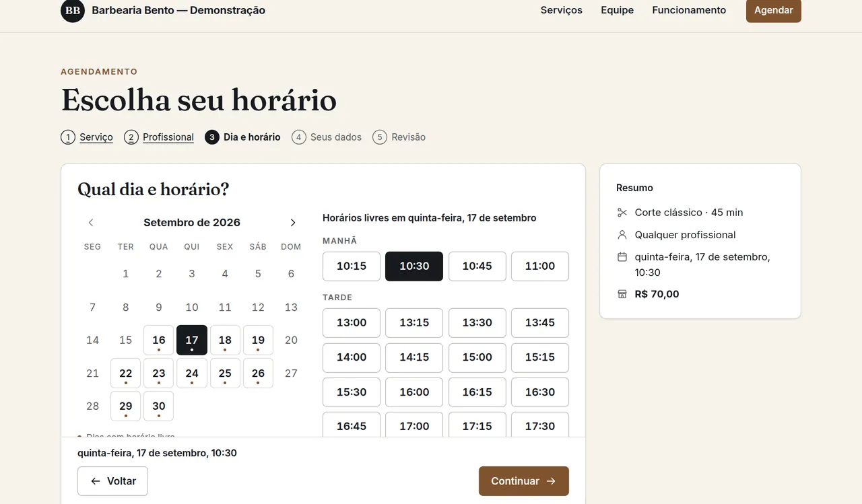The width and height of the screenshot is (862, 504).
Task: Click the price store icon in Resumo
Action: coord(622,294)
